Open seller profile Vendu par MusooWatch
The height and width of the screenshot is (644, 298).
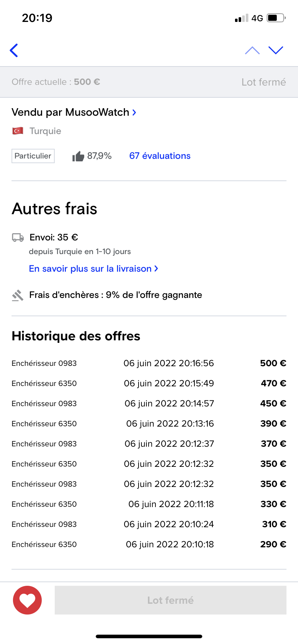point(71,112)
